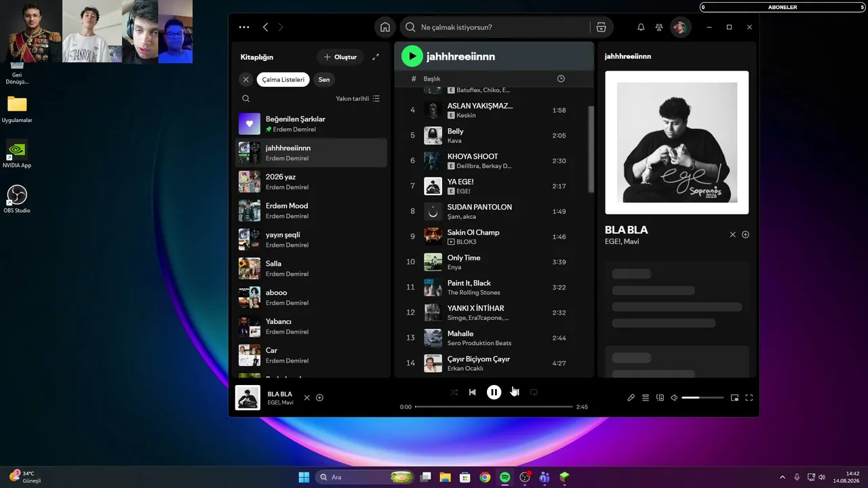Click the track list scrollbar
868x488 pixels.
(591, 149)
